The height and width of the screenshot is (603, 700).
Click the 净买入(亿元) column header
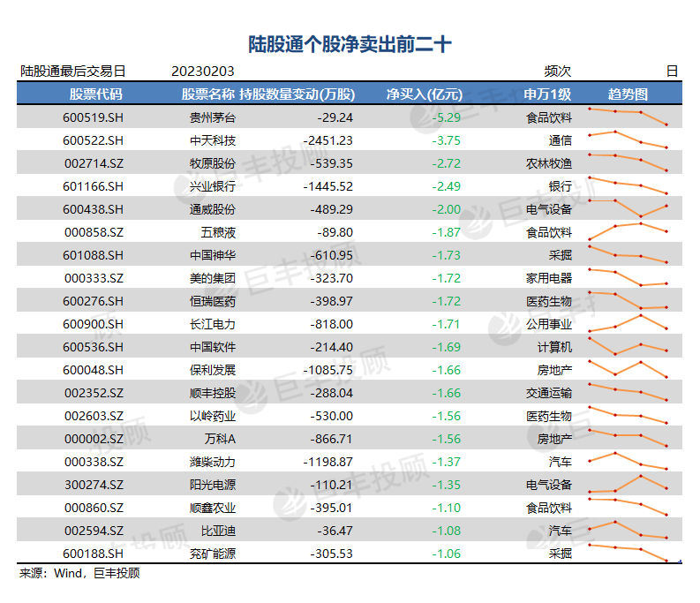click(x=424, y=94)
